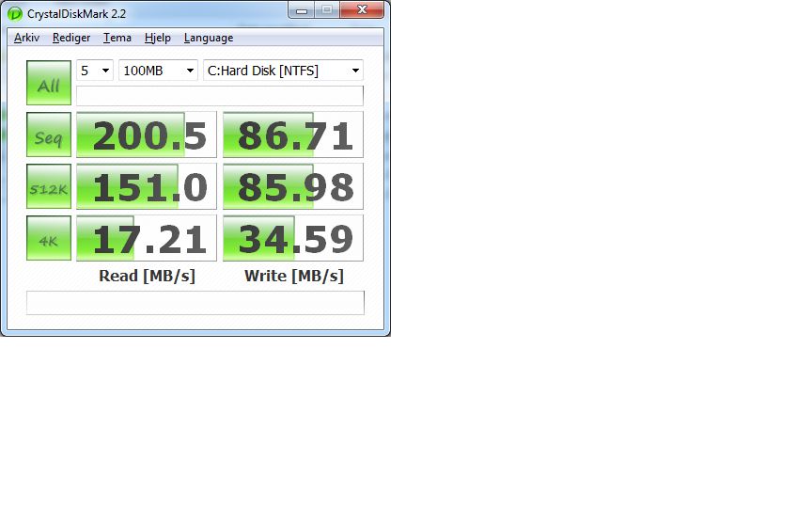
Task: Open the Language menu
Action: (x=209, y=38)
